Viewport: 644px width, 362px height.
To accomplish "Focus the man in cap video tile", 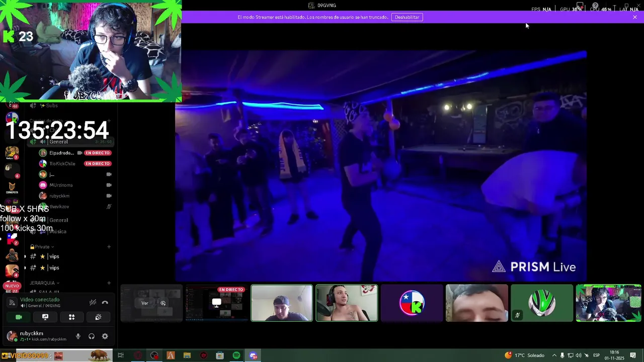I will [x=282, y=303].
